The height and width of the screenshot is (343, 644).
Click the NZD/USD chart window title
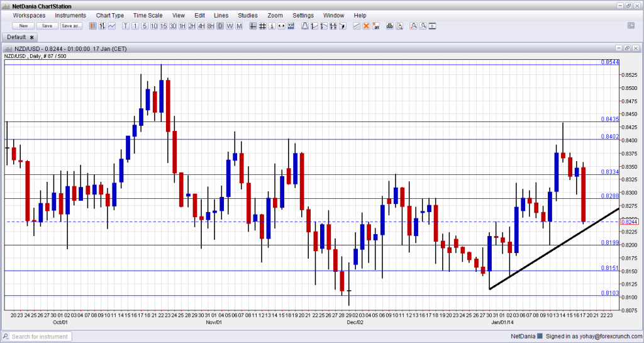click(70, 48)
